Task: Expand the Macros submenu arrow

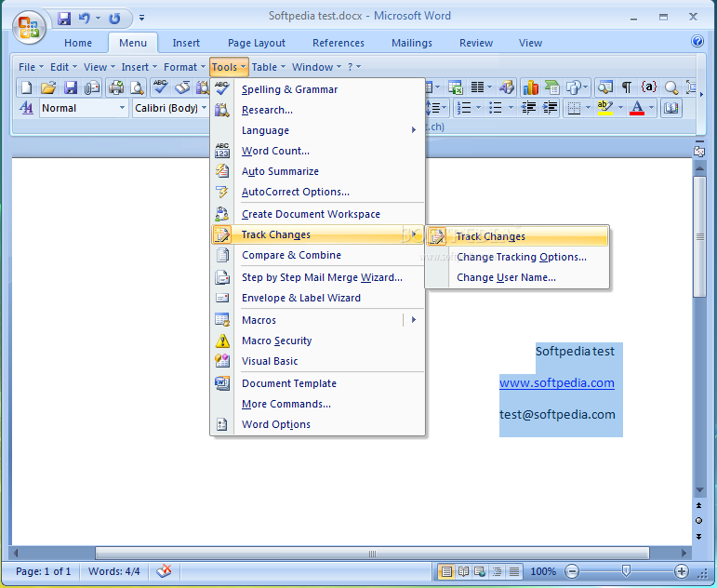Action: (414, 319)
